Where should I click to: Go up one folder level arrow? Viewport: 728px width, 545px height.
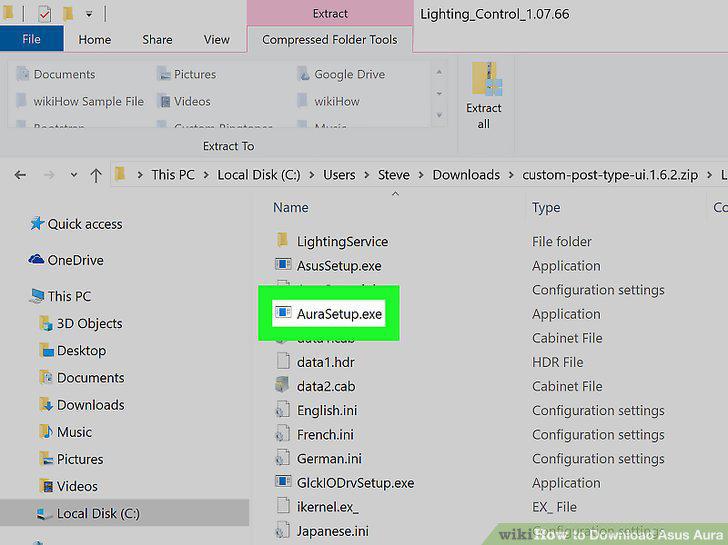tap(96, 175)
